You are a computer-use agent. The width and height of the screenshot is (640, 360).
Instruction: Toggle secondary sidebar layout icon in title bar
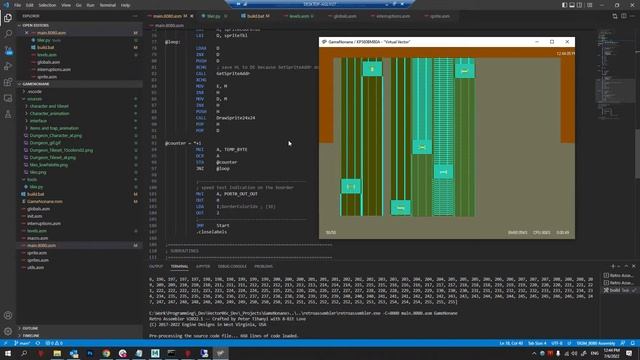coord(580,5)
